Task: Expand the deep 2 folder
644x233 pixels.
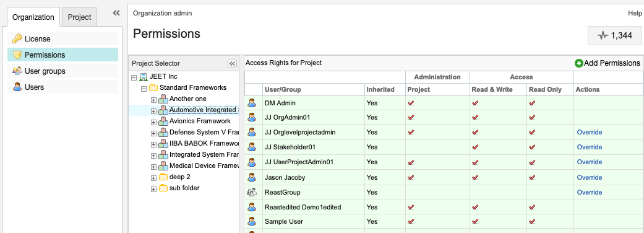Action: point(153,178)
